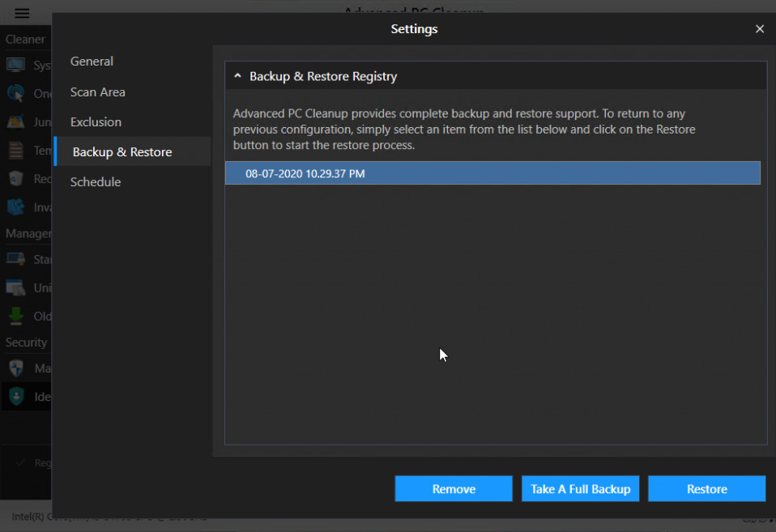Click the Junk cleaner broom icon
776x532 pixels.
[16, 121]
